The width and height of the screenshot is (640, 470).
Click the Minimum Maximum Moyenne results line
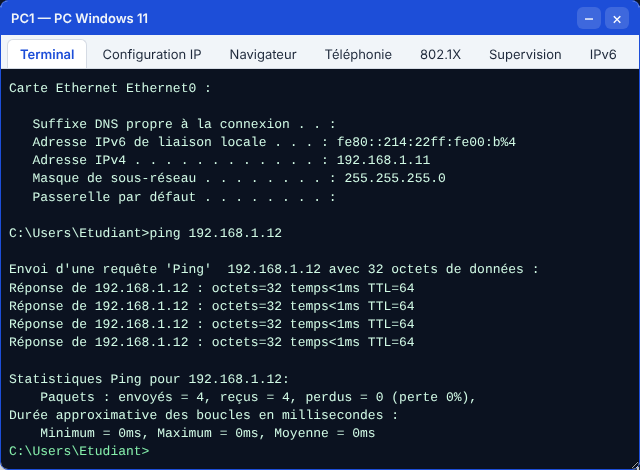point(207,433)
